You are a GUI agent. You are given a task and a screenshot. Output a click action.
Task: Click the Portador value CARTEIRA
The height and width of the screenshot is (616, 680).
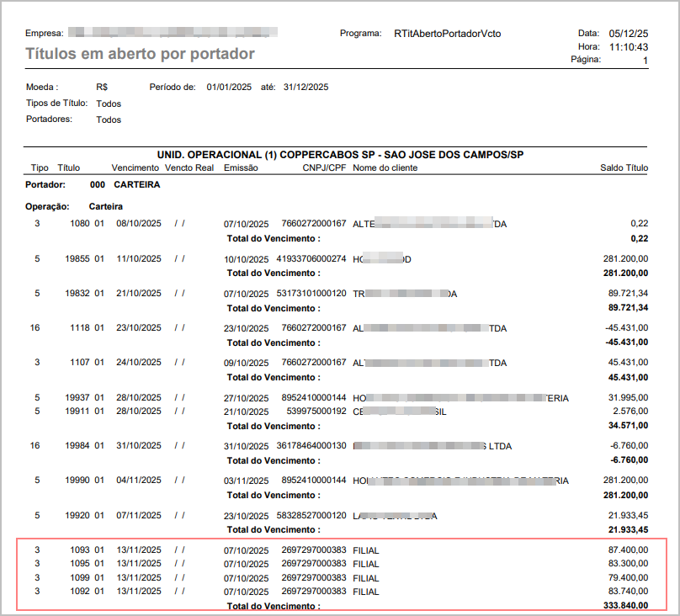click(136, 184)
